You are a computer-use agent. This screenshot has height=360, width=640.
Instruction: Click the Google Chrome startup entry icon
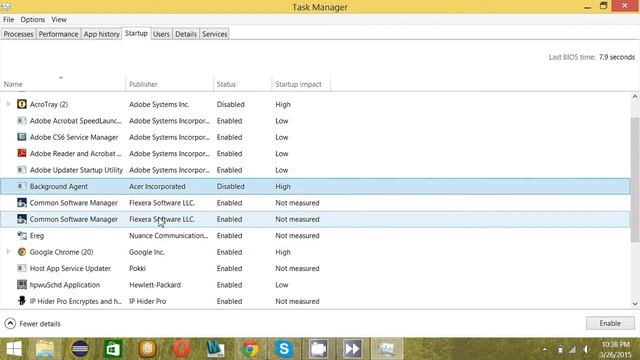pyautogui.click(x=22, y=252)
